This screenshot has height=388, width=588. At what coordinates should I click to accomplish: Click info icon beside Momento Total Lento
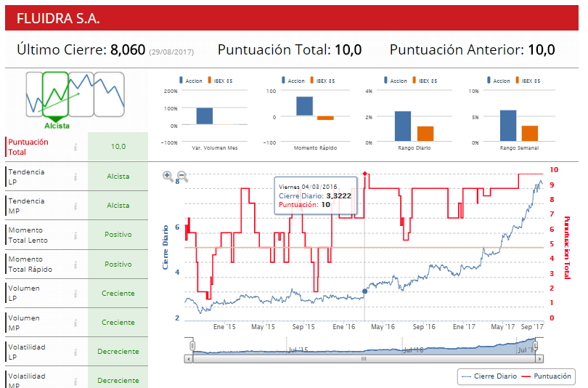click(x=75, y=235)
